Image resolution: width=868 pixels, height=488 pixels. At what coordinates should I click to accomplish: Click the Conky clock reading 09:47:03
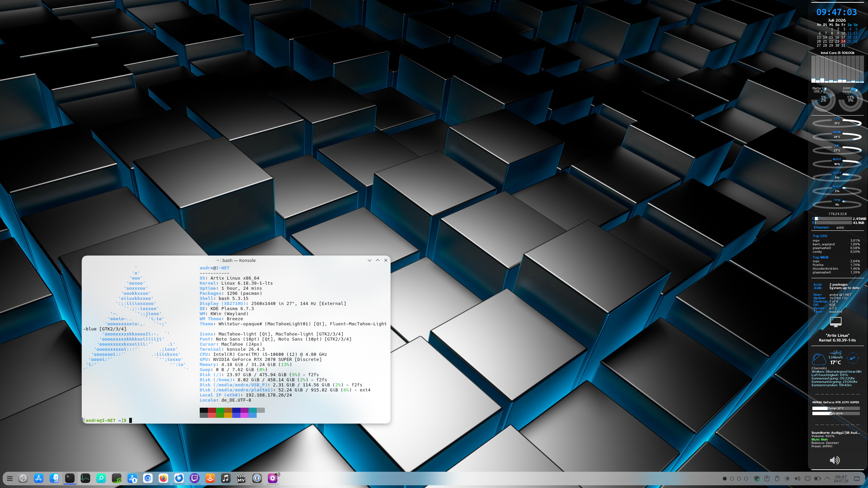click(x=836, y=12)
